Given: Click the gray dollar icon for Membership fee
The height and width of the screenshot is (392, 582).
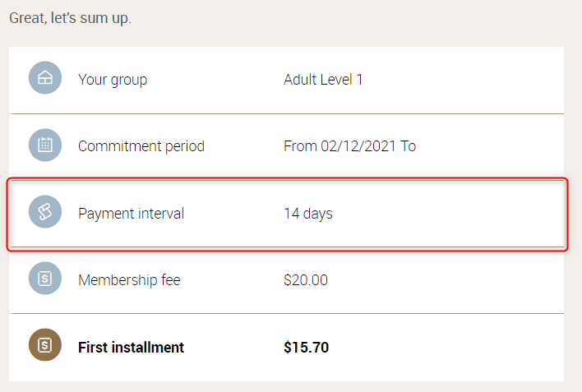Looking at the screenshot, I should click(x=45, y=279).
